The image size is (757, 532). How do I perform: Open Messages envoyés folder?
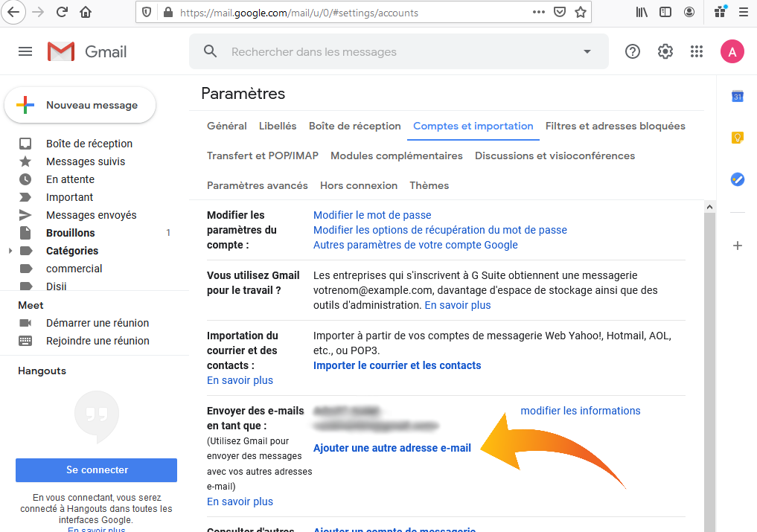(92, 215)
